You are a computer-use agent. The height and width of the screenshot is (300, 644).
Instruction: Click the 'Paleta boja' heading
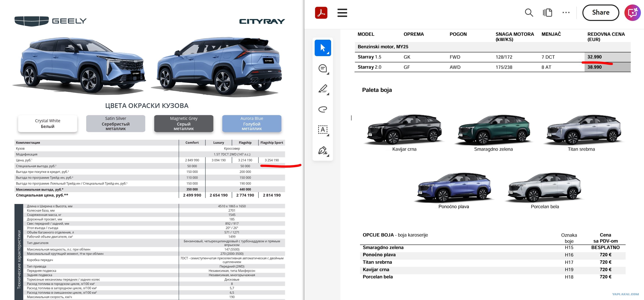point(377,90)
